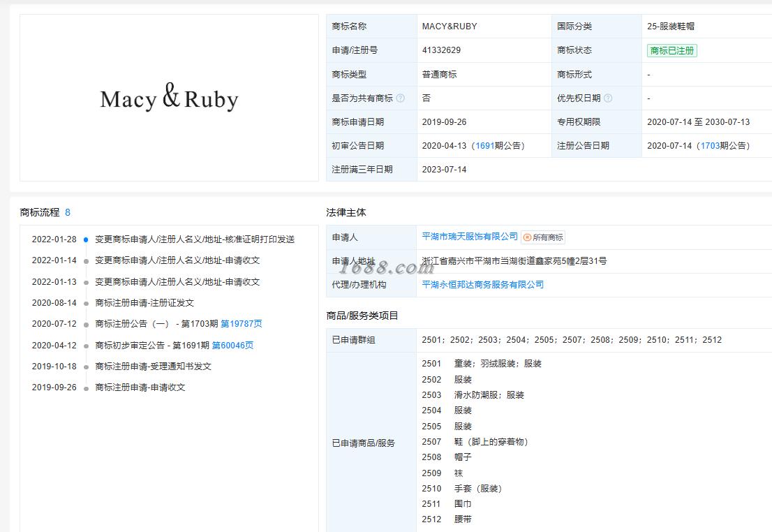Viewport: 772px width, 532px height.
Task: Click application date 2019-09-26 in info table
Action: [x=444, y=122]
